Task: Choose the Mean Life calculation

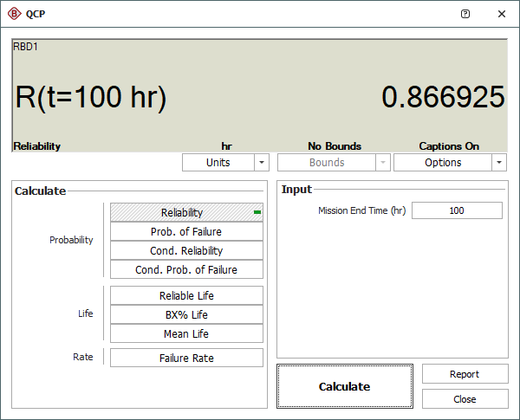Action: click(186, 334)
